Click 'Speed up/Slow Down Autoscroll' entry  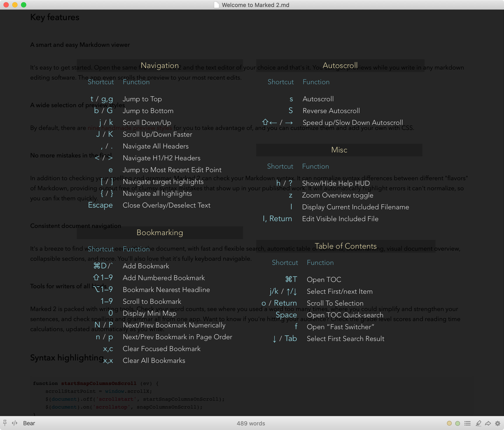pos(353,122)
